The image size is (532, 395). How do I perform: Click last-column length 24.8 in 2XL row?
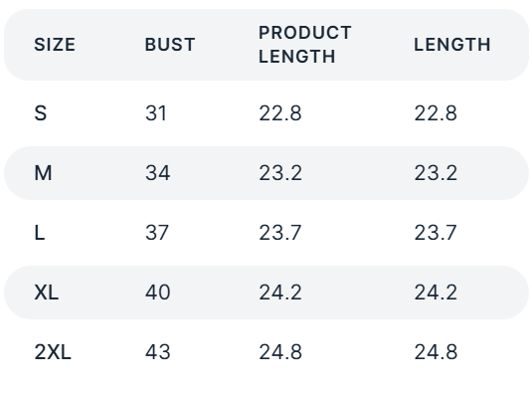tap(436, 352)
